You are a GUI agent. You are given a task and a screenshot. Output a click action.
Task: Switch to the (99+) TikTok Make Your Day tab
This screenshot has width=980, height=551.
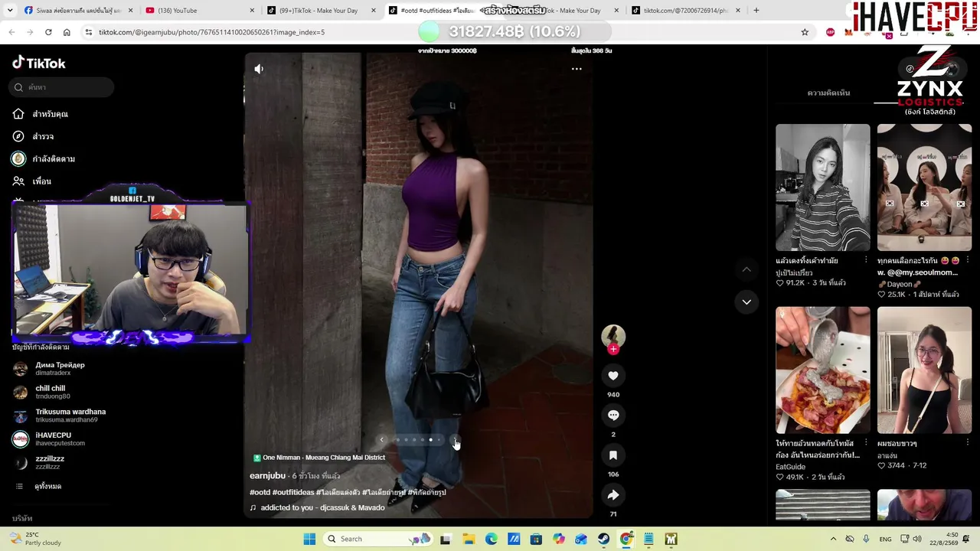coord(322,11)
